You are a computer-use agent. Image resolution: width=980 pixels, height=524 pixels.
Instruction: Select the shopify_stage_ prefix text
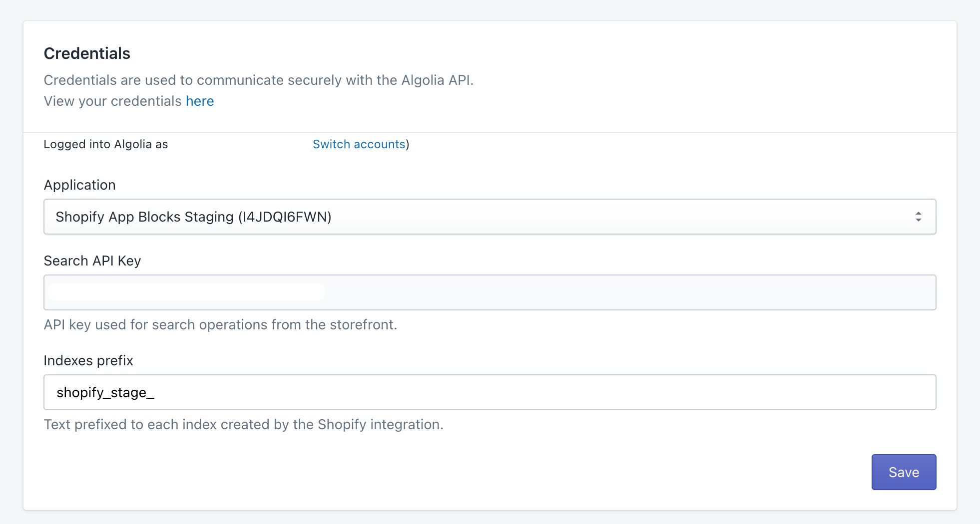106,393
